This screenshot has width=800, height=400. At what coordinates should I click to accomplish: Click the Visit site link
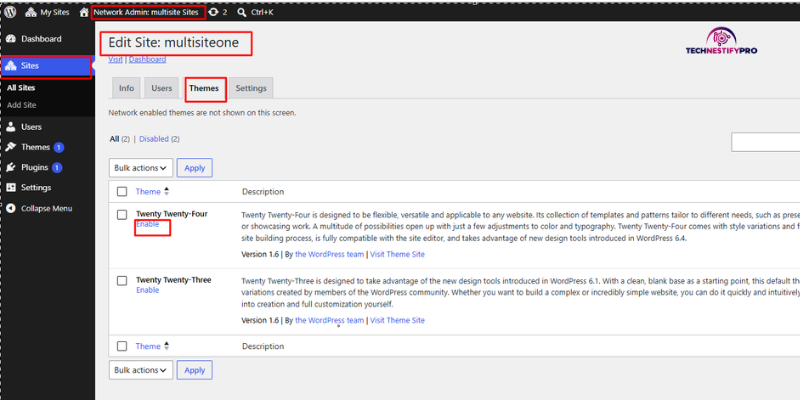coord(115,59)
